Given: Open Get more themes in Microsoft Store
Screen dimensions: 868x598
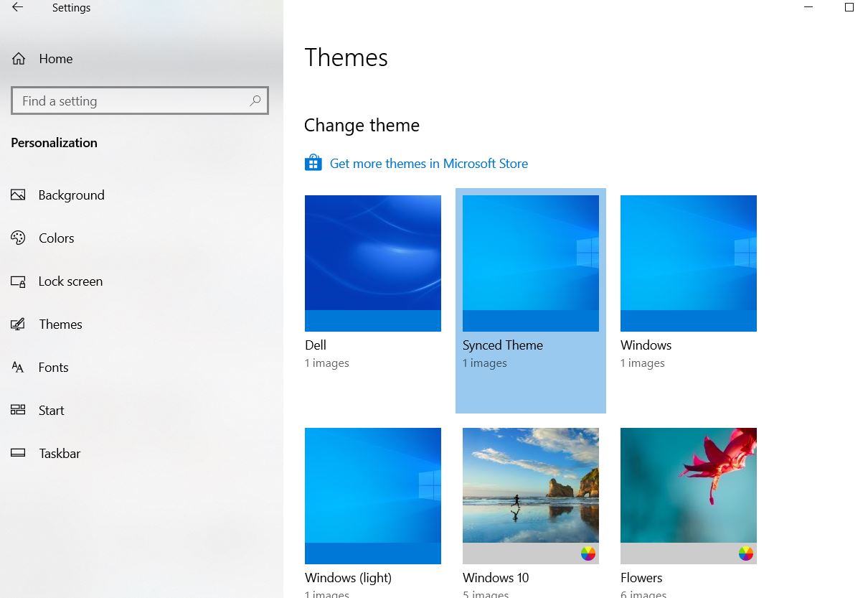Looking at the screenshot, I should [428, 164].
